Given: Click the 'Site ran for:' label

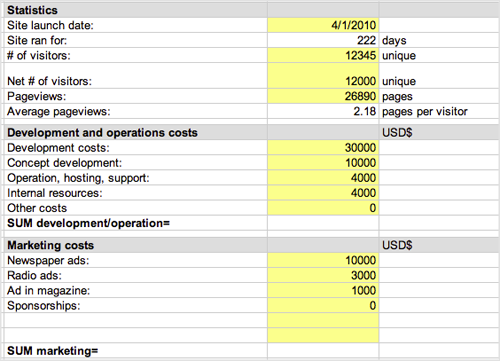Looking at the screenshot, I should (x=37, y=40).
